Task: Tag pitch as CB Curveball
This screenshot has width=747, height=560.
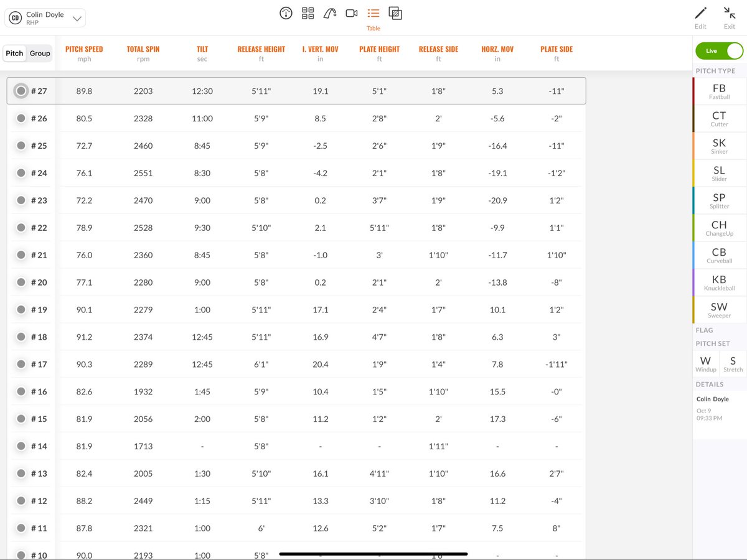Action: pyautogui.click(x=719, y=255)
